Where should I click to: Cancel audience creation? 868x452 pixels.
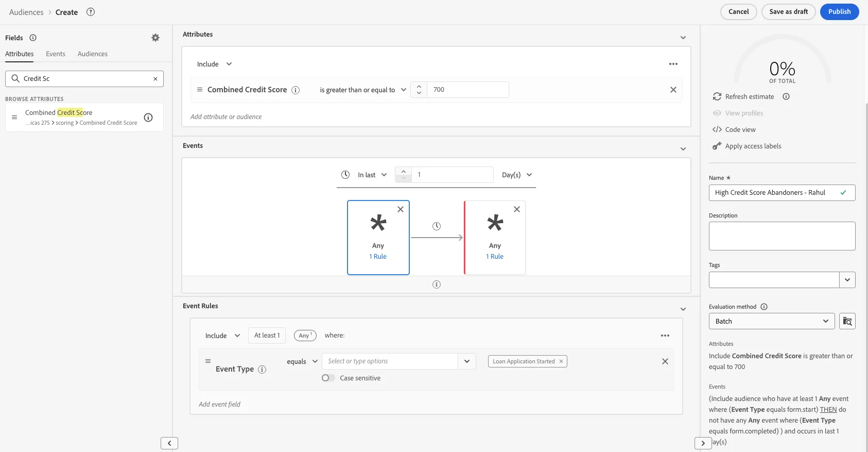(738, 12)
